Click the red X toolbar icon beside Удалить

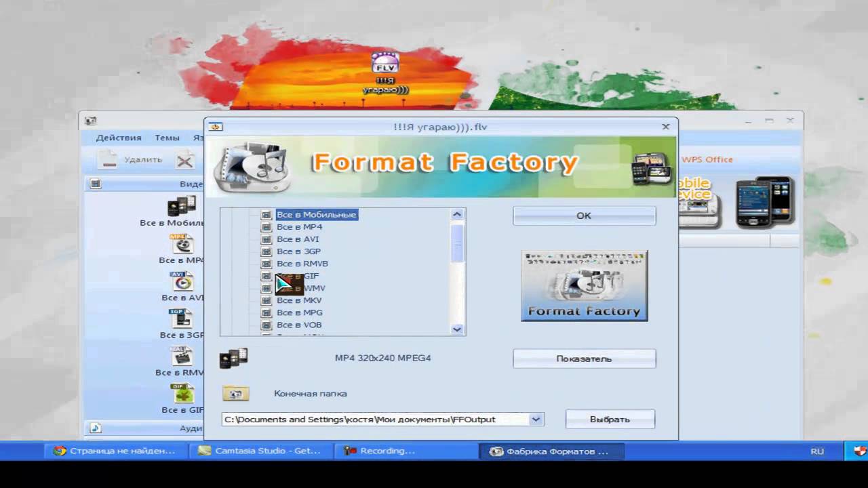point(185,161)
